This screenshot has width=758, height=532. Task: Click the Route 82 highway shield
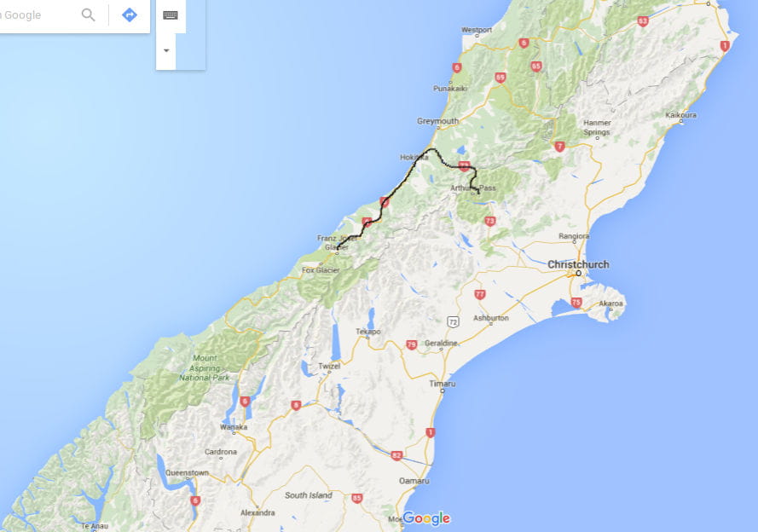[x=396, y=455]
